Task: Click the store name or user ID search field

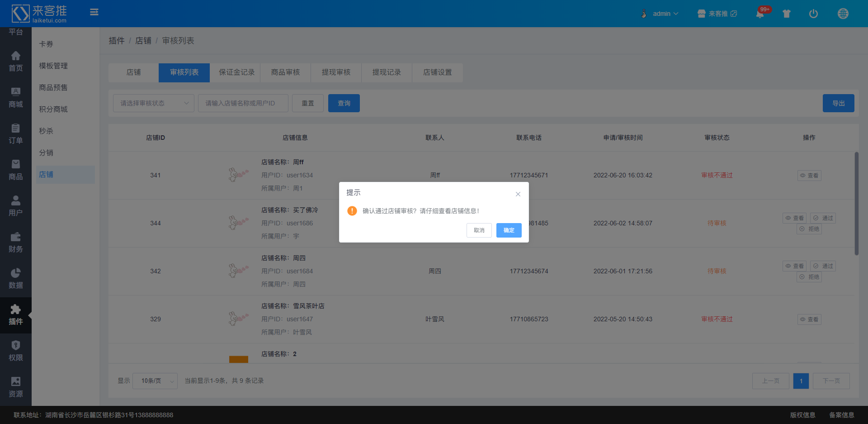Action: (243, 103)
